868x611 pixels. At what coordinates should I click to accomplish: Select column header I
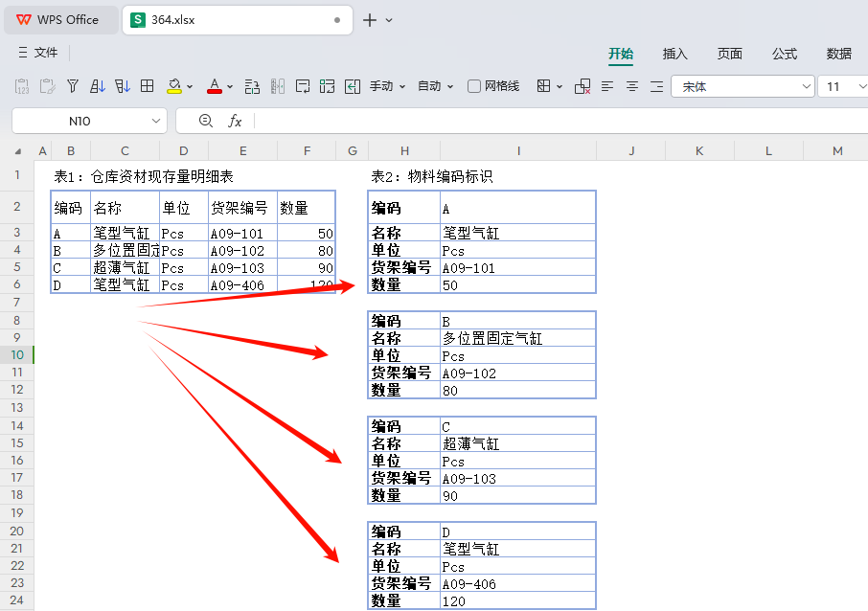(x=518, y=151)
